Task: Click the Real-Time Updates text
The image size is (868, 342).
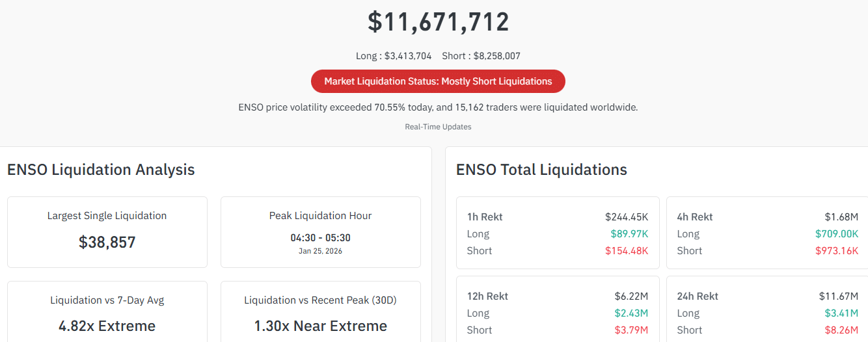Action: point(438,127)
